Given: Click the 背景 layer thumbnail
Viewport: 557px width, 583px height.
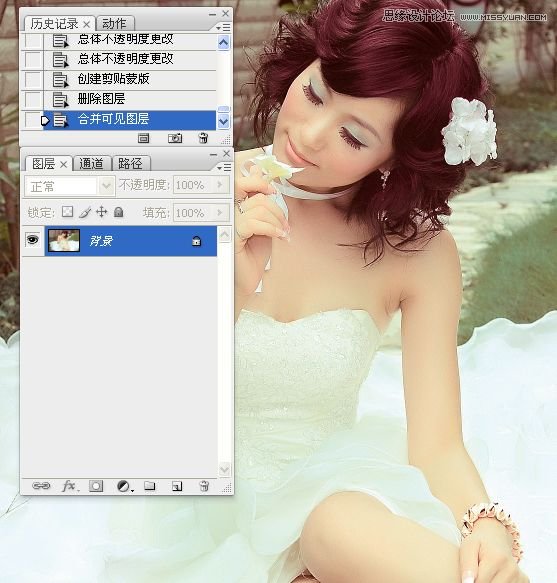Looking at the screenshot, I should click(x=64, y=241).
